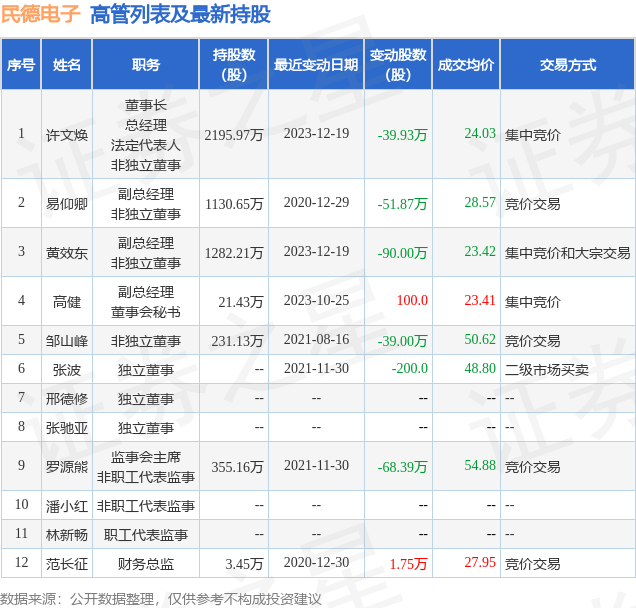This screenshot has height=608, width=636.
Task: Click change value -39.93万
Action: [402, 135]
